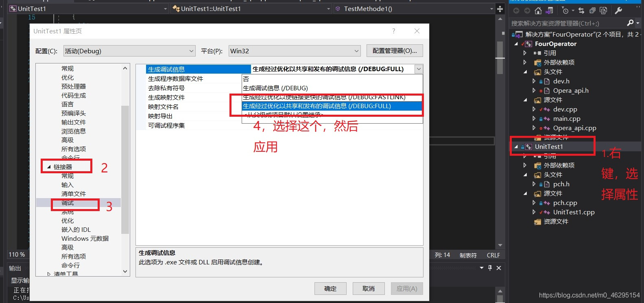Click the 应用(A) button

407,288
